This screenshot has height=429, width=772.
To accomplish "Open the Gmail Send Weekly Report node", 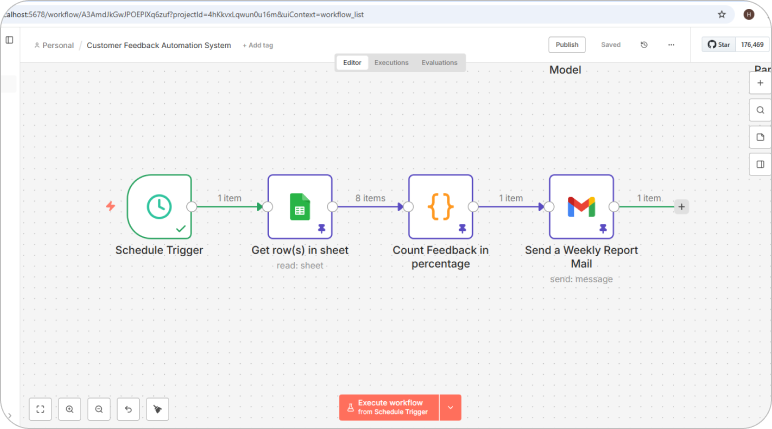I will 581,206.
